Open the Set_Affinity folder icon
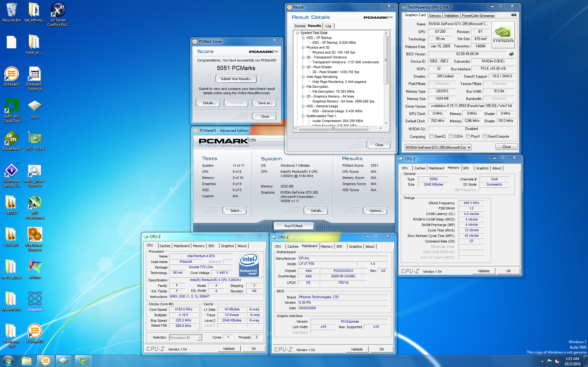Screen dimensions: 588x367 pos(35,12)
